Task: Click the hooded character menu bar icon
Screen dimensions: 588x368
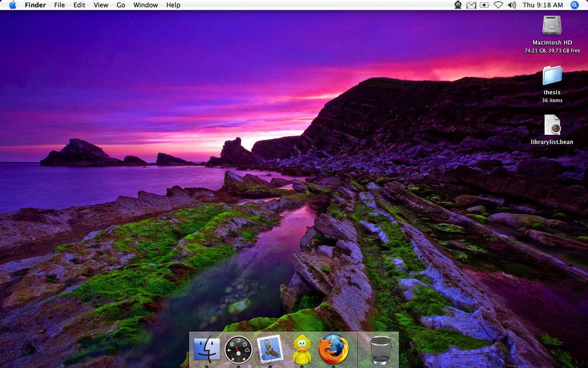Action: (x=458, y=5)
